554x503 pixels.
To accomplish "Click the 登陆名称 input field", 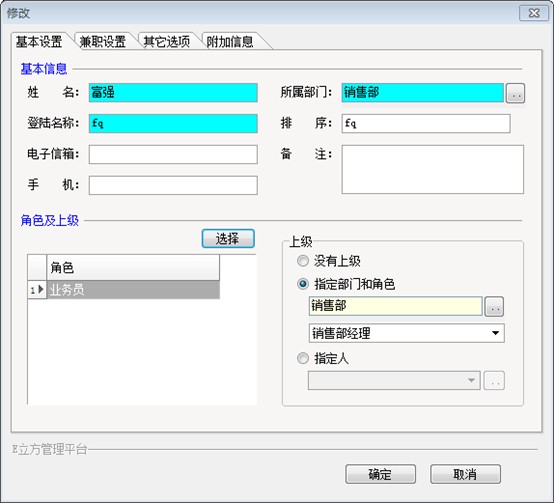I will click(x=173, y=124).
